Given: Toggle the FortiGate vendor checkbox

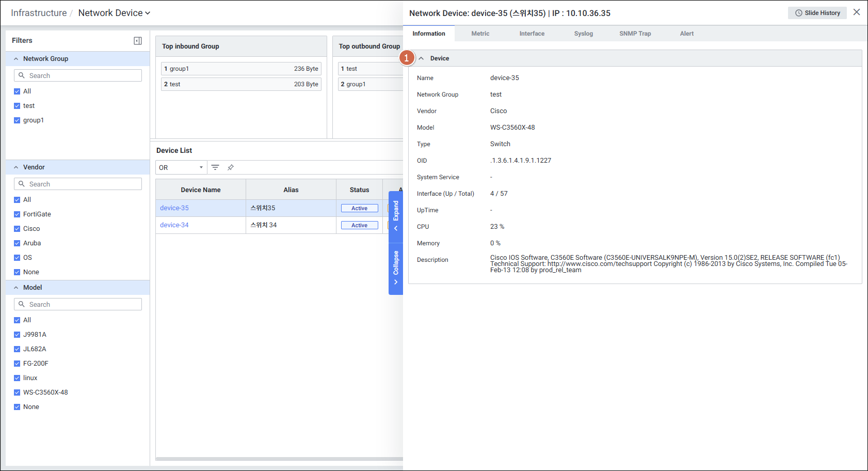Looking at the screenshot, I should [x=17, y=214].
